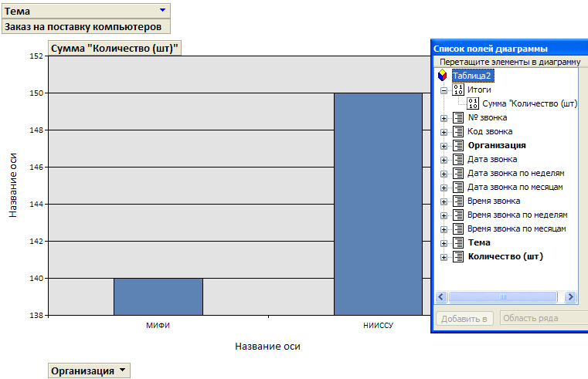Expand the Тема field in list
This screenshot has width=588, height=379.
[444, 243]
